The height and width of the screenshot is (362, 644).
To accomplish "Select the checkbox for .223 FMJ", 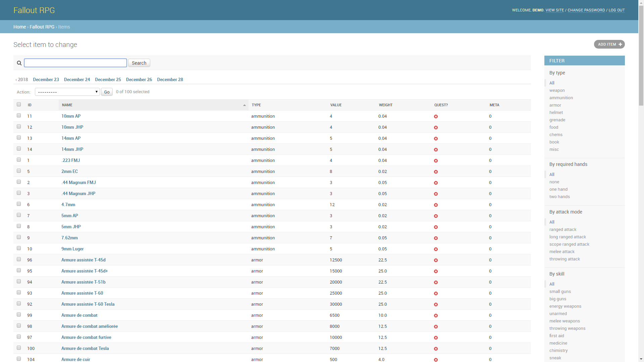I will [x=19, y=160].
